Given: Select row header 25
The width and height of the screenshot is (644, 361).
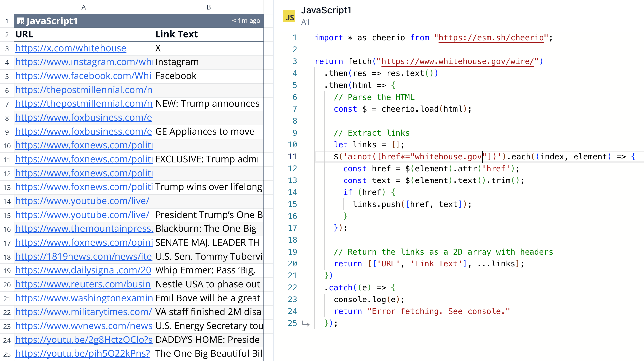Looking at the screenshot, I should coord(7,354).
